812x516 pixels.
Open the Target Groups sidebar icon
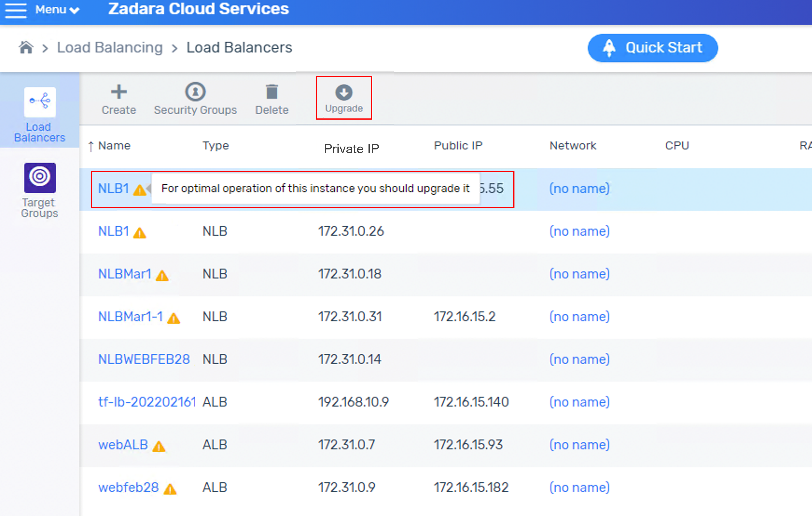point(40,178)
